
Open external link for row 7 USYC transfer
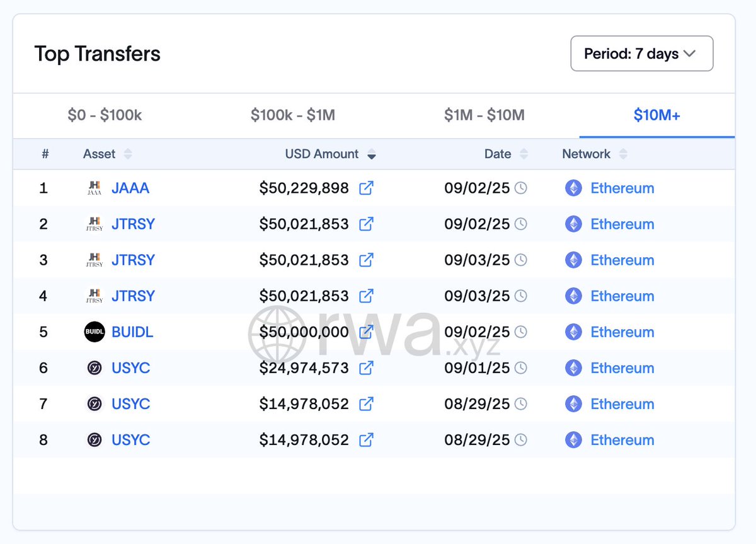tap(366, 403)
